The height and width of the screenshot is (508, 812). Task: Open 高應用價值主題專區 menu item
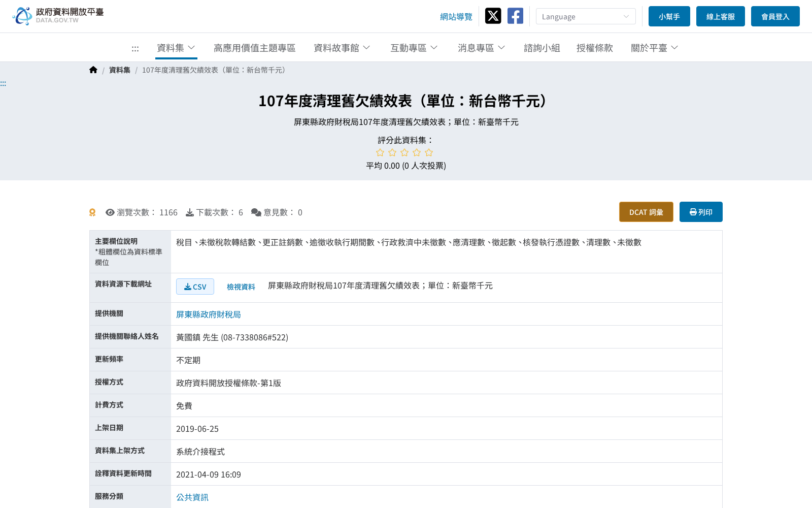254,48
